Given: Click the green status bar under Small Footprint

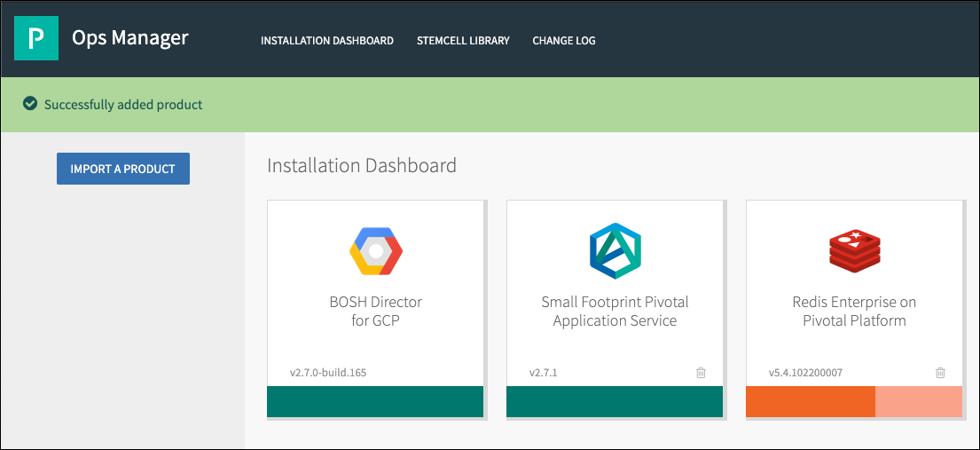Looking at the screenshot, I should click(x=615, y=401).
